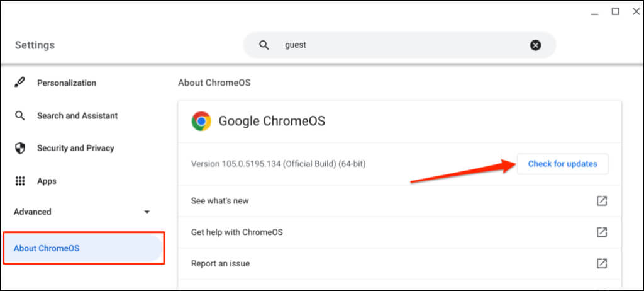
Task: Click the search magnifier icon in the search bar
Action: (x=264, y=45)
